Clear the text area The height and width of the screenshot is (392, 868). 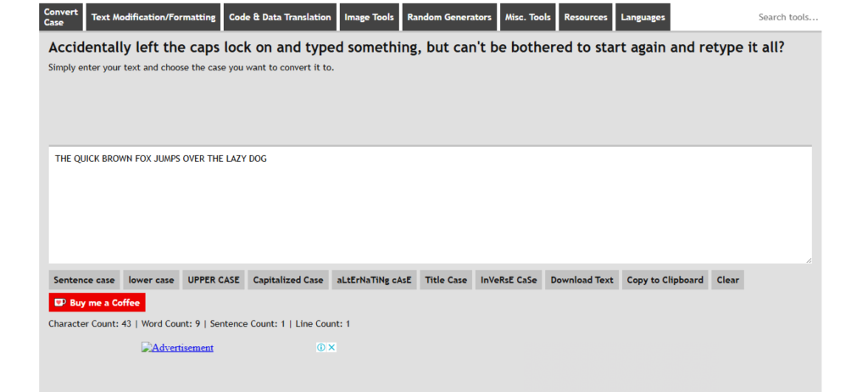tap(727, 280)
